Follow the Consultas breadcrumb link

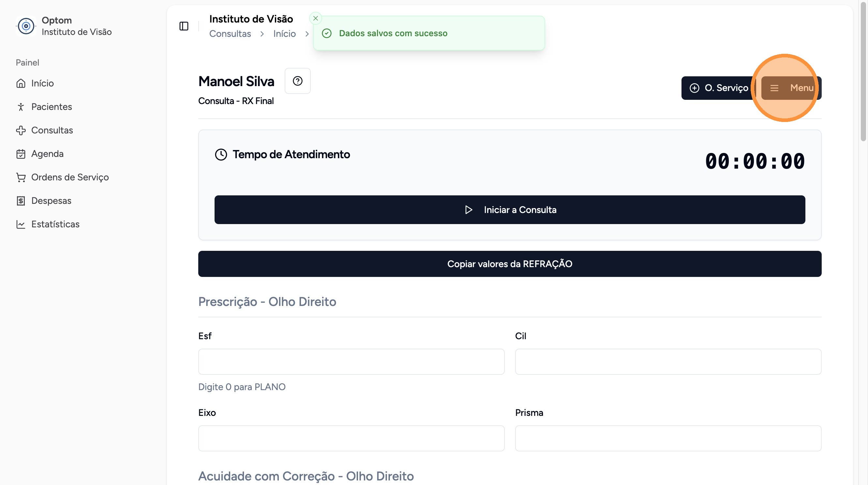pos(230,34)
